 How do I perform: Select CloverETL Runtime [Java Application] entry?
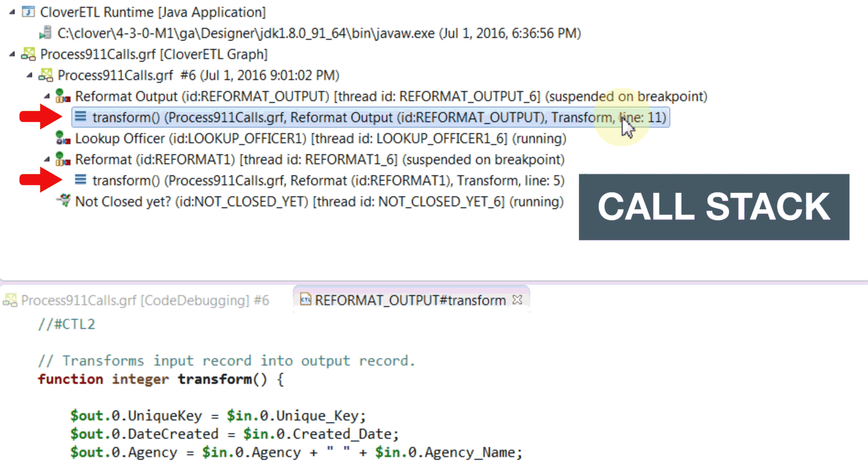point(153,12)
